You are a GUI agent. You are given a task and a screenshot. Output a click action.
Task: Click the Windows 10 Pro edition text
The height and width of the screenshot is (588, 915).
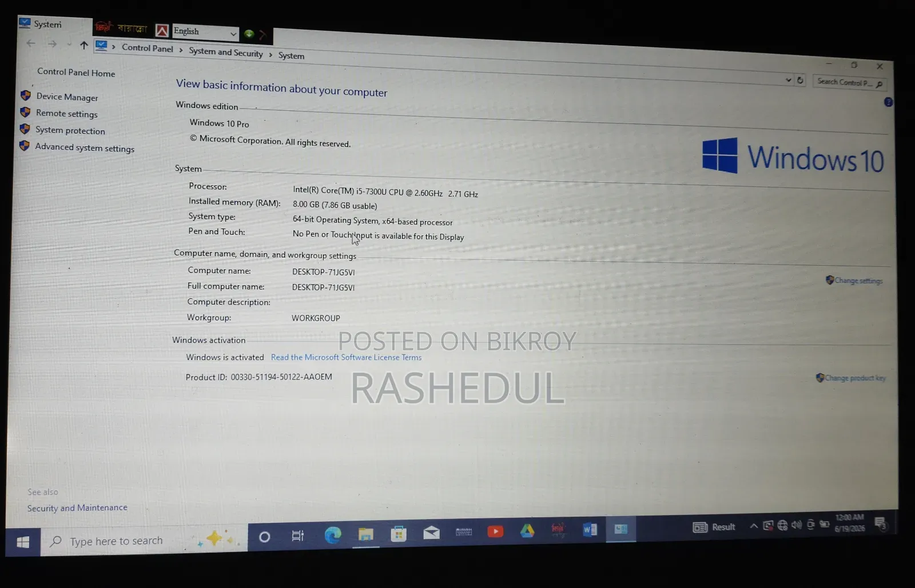[219, 123]
